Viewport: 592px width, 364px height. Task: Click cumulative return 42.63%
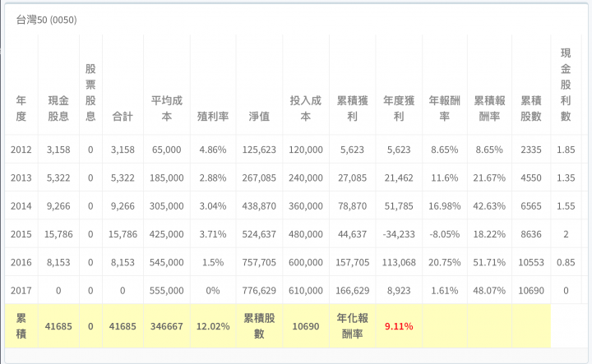[489, 206]
